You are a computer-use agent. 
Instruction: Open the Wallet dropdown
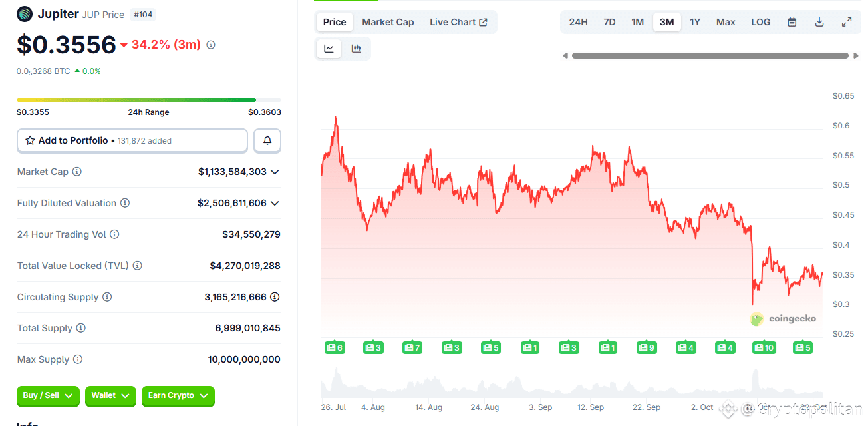click(x=110, y=396)
